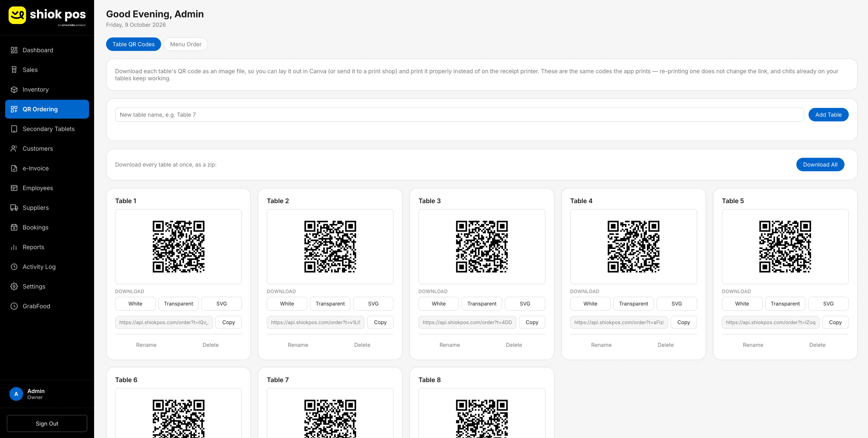Viewport: 868px width, 438px height.
Task: Download Table 5 QR with White background
Action: (x=742, y=304)
